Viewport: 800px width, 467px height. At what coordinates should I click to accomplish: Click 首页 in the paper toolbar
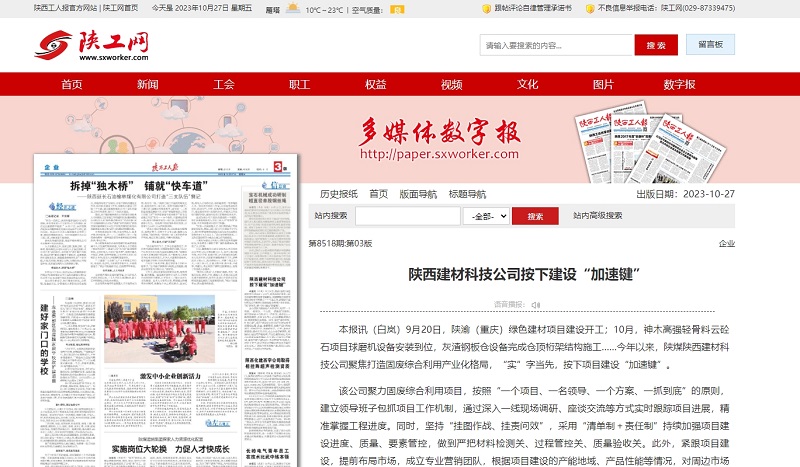click(379, 194)
